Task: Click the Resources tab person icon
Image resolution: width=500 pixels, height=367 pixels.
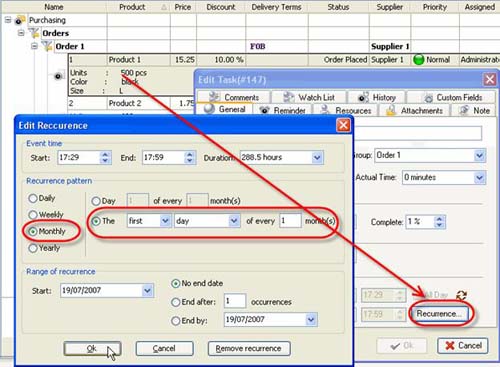Action: (325, 110)
